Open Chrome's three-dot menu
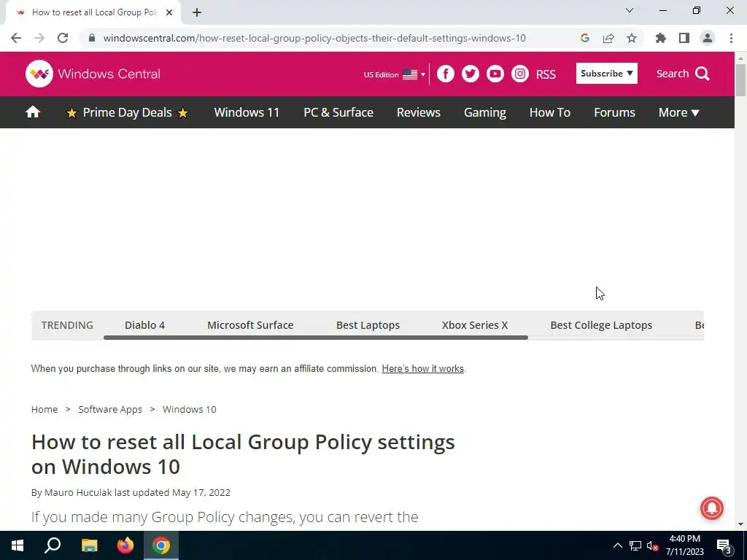747x560 pixels. click(x=731, y=38)
